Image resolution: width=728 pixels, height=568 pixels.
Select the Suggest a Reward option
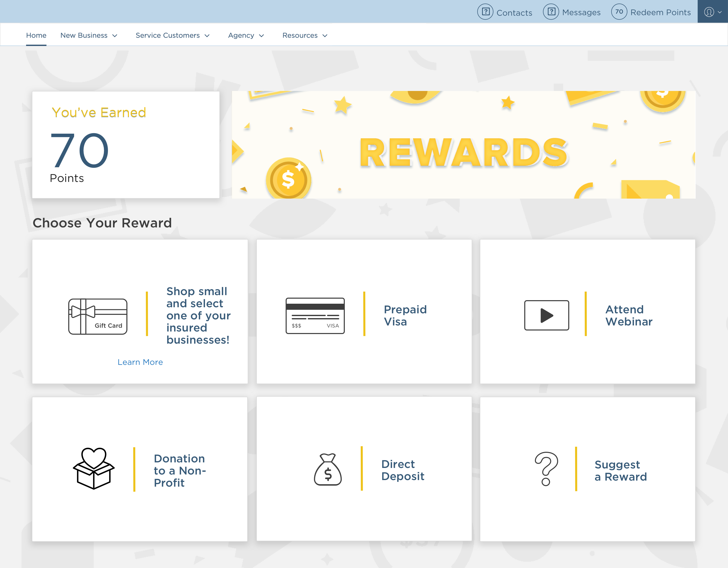[588, 469]
